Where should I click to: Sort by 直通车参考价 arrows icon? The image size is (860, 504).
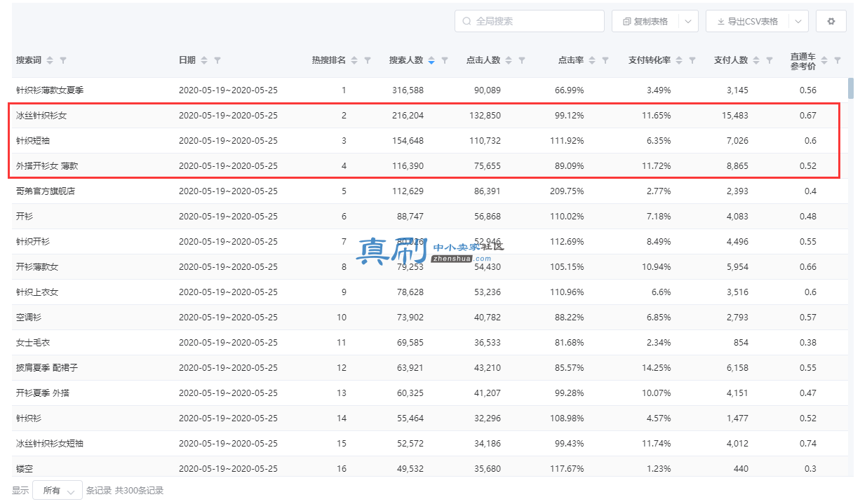pos(824,60)
